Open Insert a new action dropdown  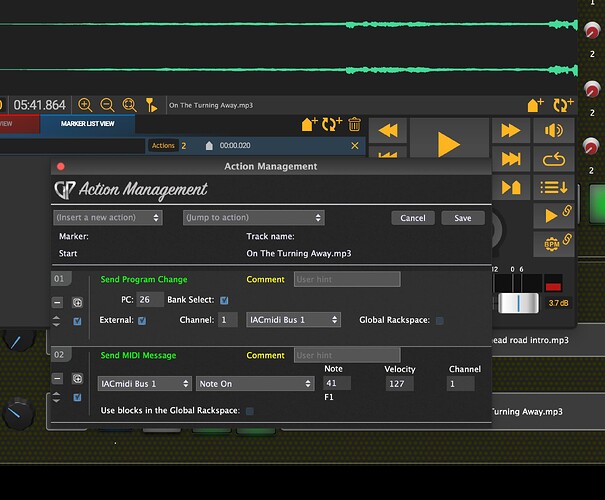tap(108, 218)
